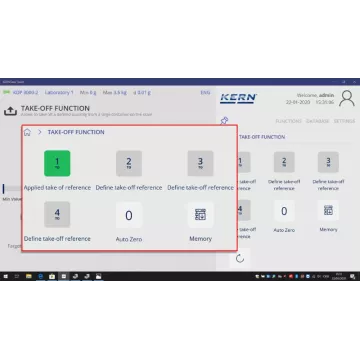This screenshot has height=360, width=360.
Task: Click the take-off upload icon beside title
Action: (10, 111)
